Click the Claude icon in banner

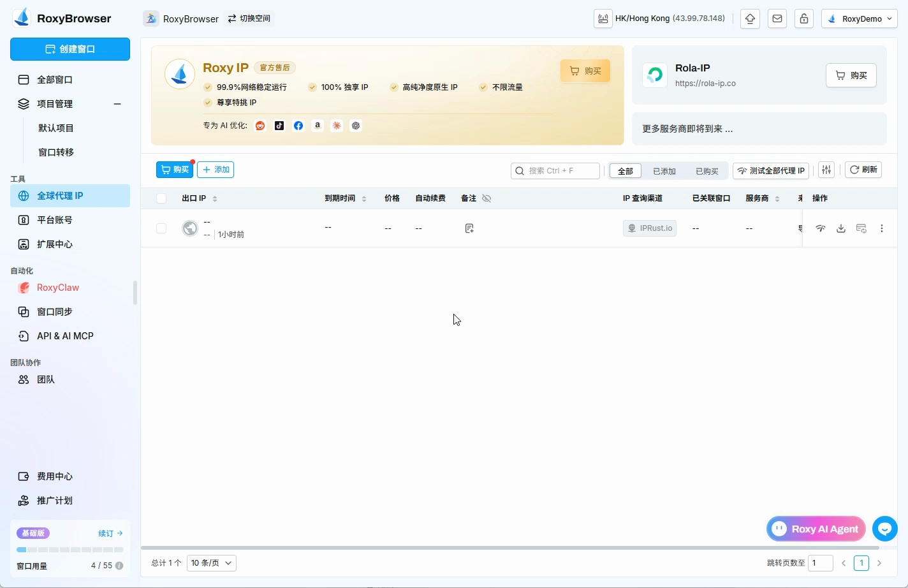pyautogui.click(x=337, y=126)
